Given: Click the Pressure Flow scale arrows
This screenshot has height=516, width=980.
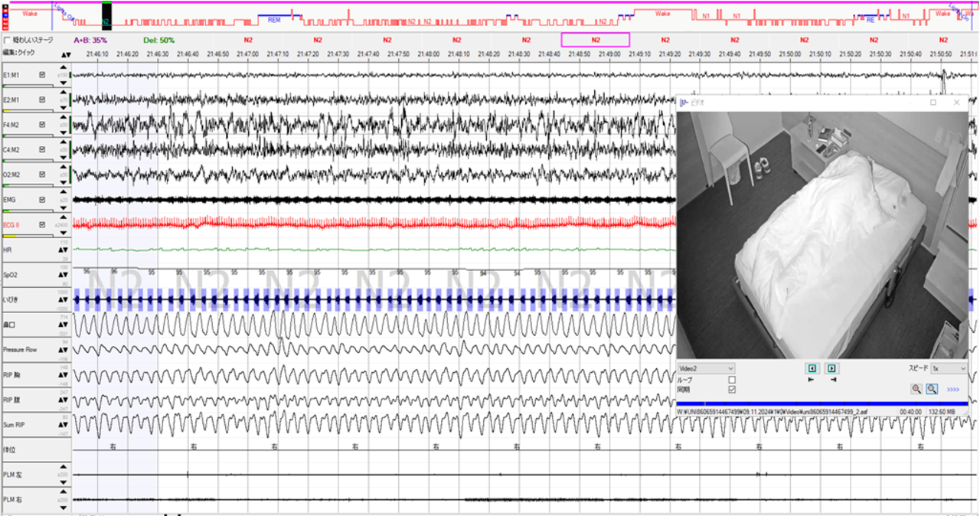Looking at the screenshot, I should 65,350.
